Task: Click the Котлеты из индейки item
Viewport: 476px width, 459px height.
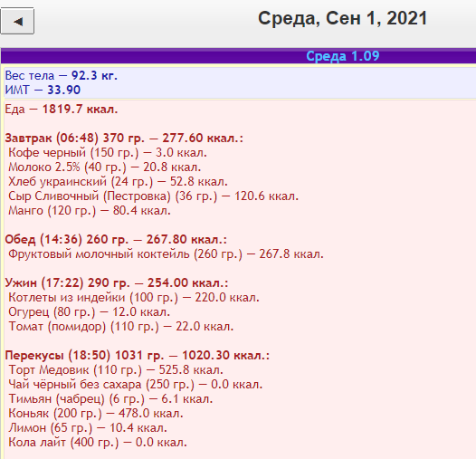Action: tap(134, 297)
